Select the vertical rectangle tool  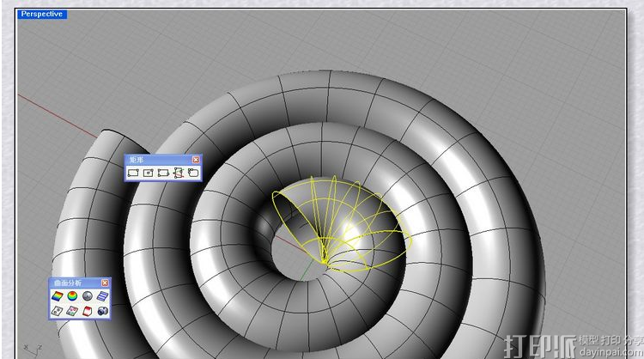[179, 173]
